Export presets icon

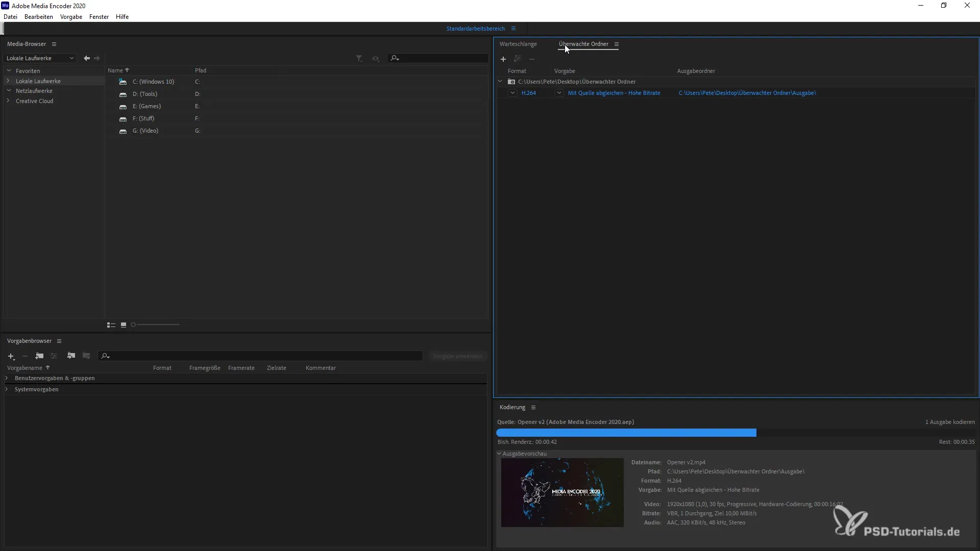[86, 356]
